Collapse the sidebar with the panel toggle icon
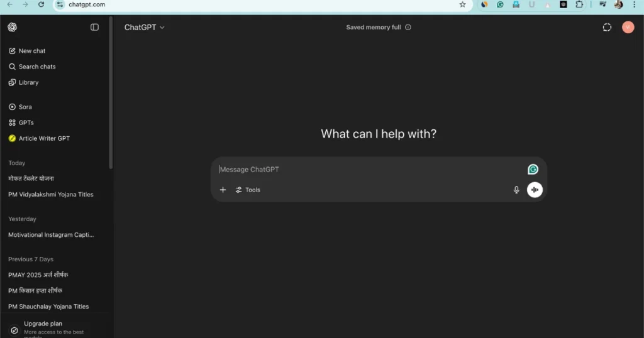This screenshot has width=644, height=338. (x=94, y=27)
